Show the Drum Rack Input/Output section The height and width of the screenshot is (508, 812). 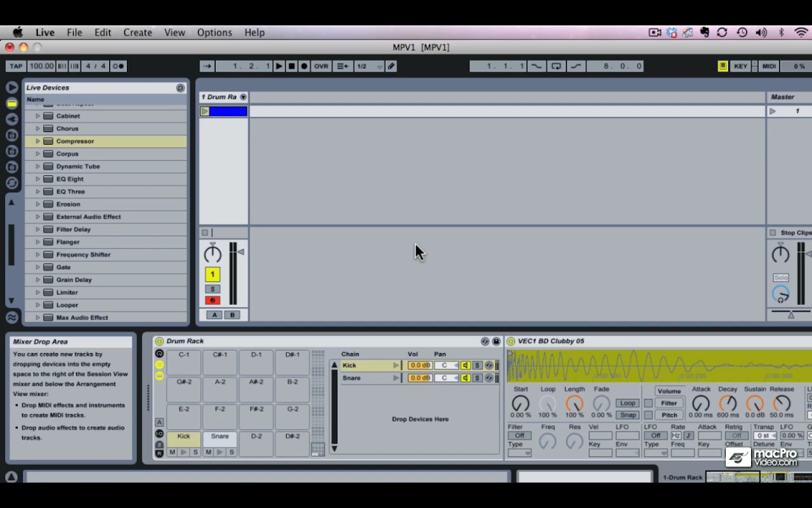coord(159,434)
